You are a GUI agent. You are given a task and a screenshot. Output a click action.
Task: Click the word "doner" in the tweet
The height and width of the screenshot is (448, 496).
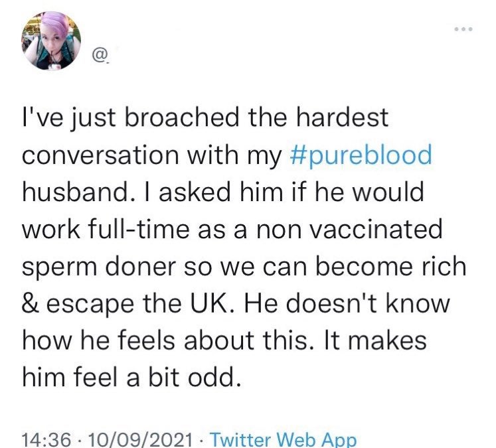(x=140, y=267)
